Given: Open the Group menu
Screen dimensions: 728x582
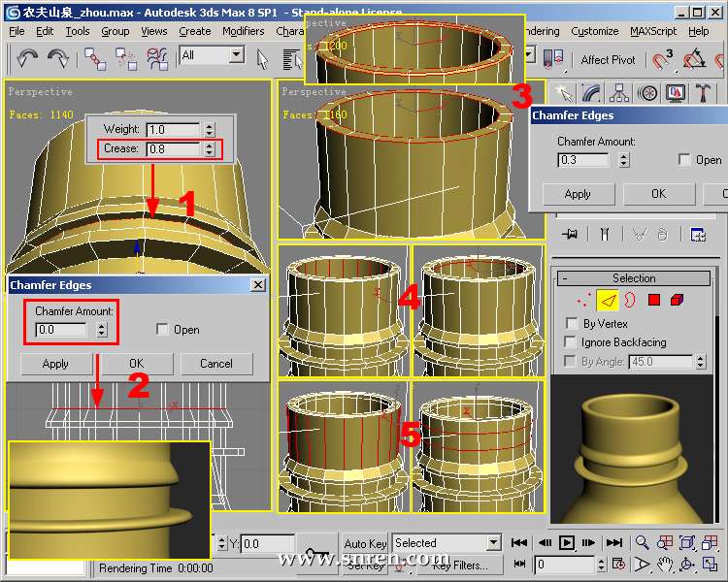Looking at the screenshot, I should [116, 31].
